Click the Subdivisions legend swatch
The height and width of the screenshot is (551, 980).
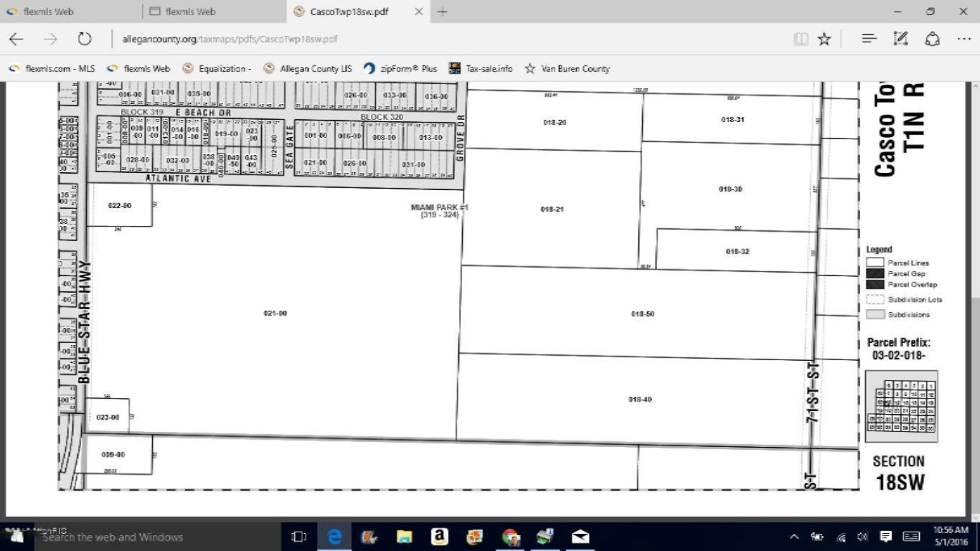pyautogui.click(x=875, y=315)
